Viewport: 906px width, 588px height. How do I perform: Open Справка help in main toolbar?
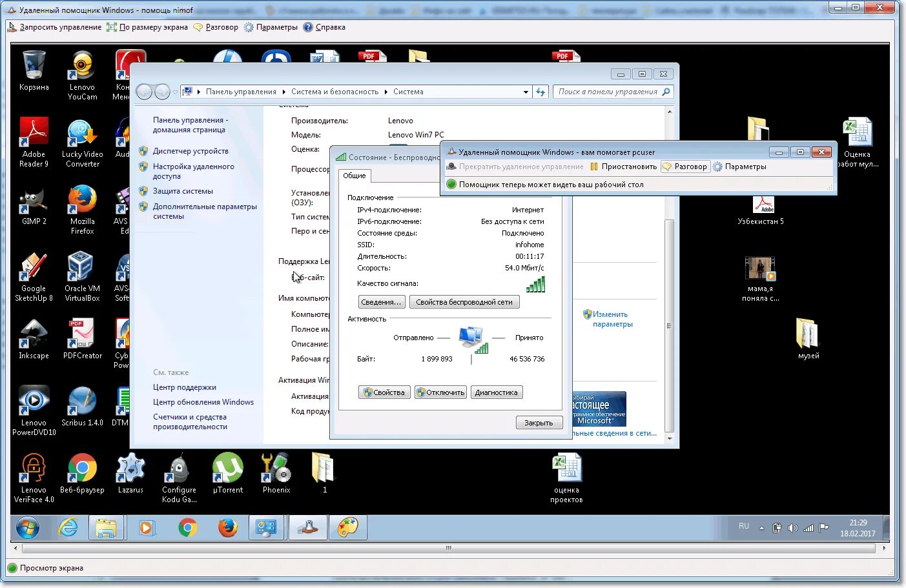(324, 27)
